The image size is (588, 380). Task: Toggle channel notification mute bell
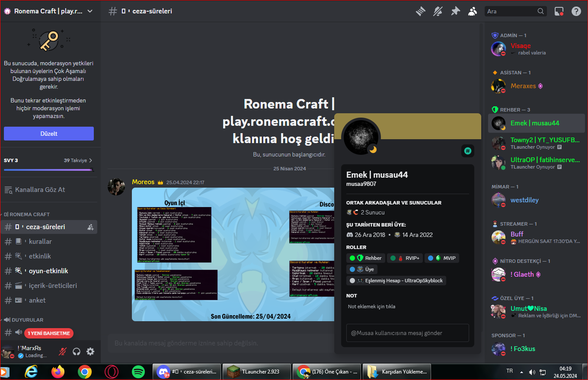[438, 11]
